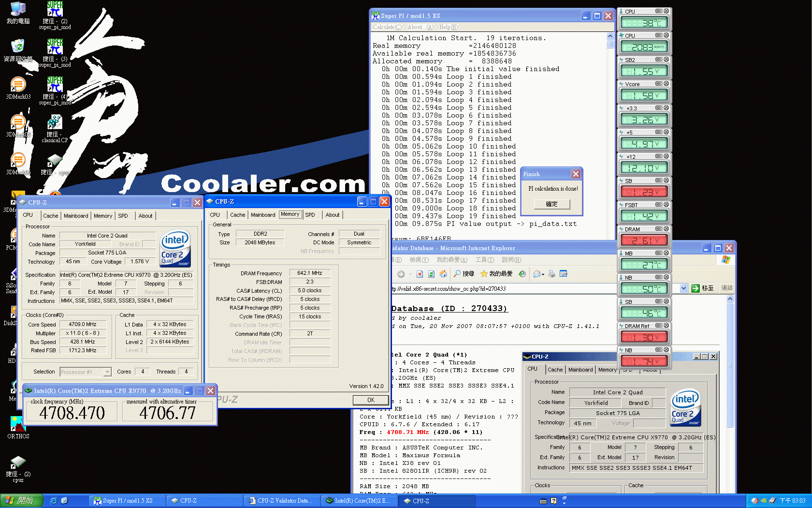This screenshot has width=812, height=508.
Task: Open the Mail icon dropdown arrow in IE
Action: pos(543,274)
